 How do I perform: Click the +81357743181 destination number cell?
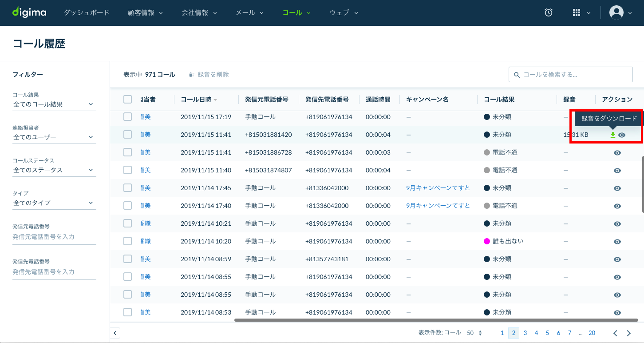327,259
